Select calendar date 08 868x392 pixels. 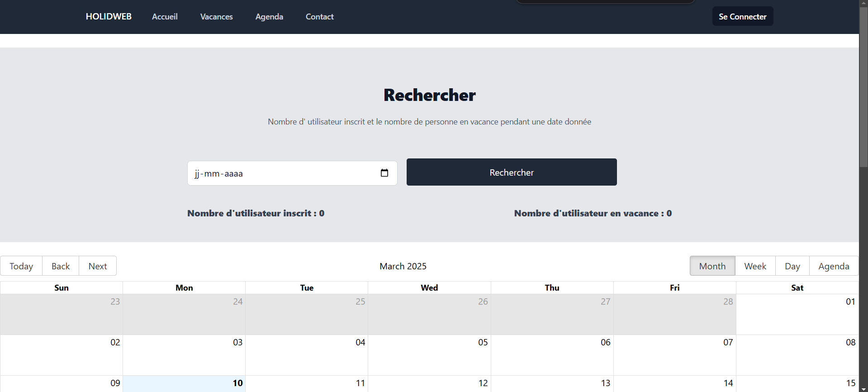click(851, 342)
